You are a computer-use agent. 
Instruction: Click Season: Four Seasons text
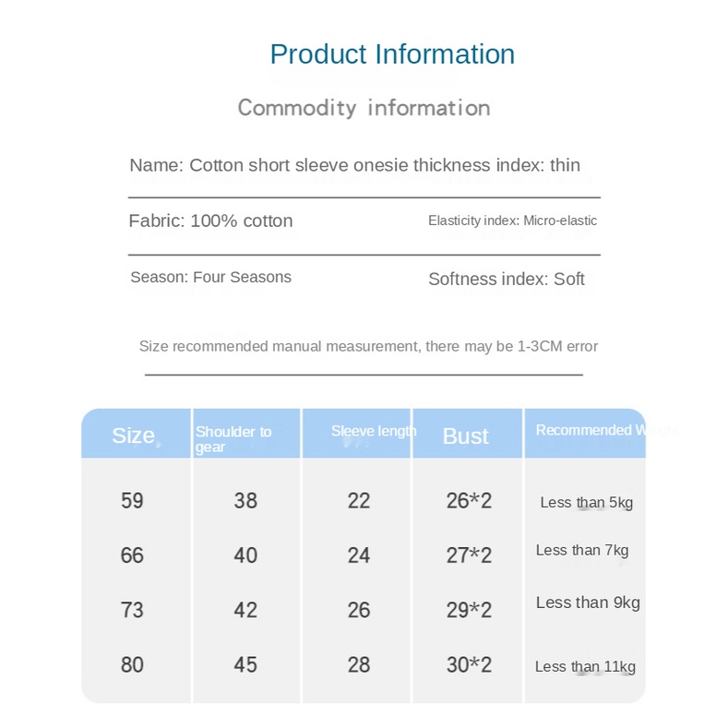(210, 277)
